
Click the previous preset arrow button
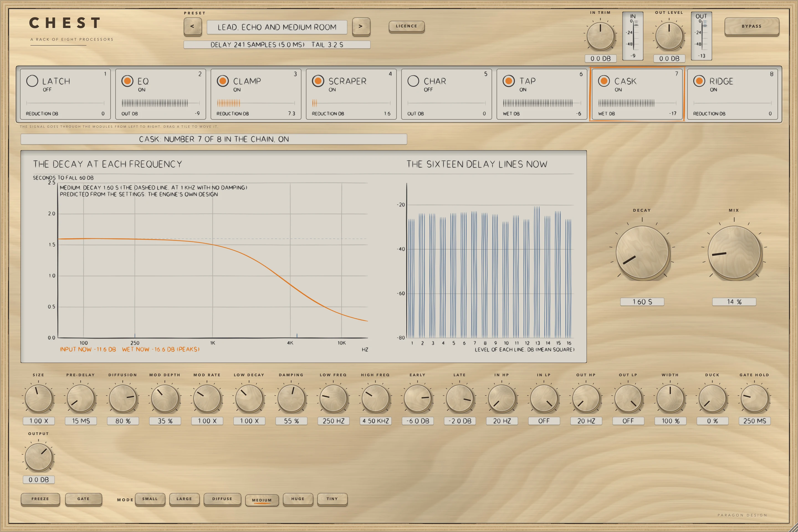point(192,27)
